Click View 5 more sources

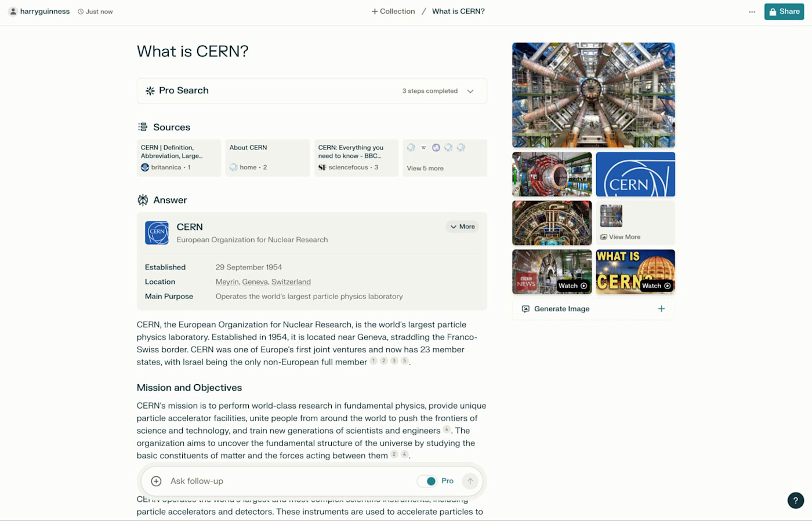point(445,158)
